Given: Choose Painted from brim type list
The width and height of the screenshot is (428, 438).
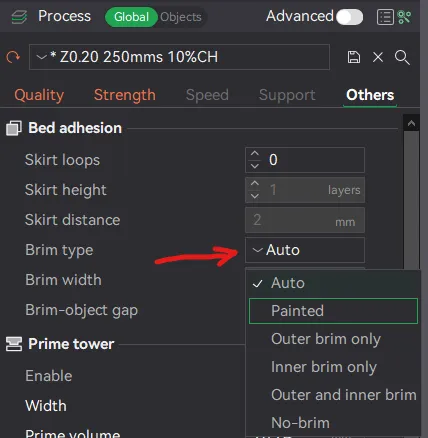Looking at the screenshot, I should [x=333, y=311].
